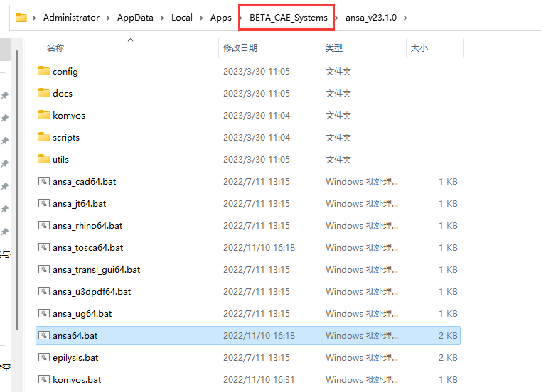This screenshot has width=541, height=392.
Task: Go to Administrator in the breadcrumb path
Action: point(71,18)
